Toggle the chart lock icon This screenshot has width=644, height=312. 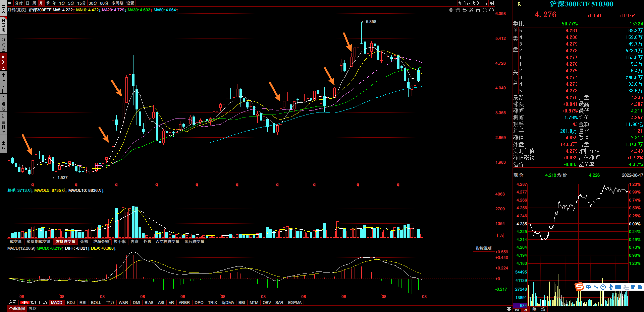[x=478, y=10]
